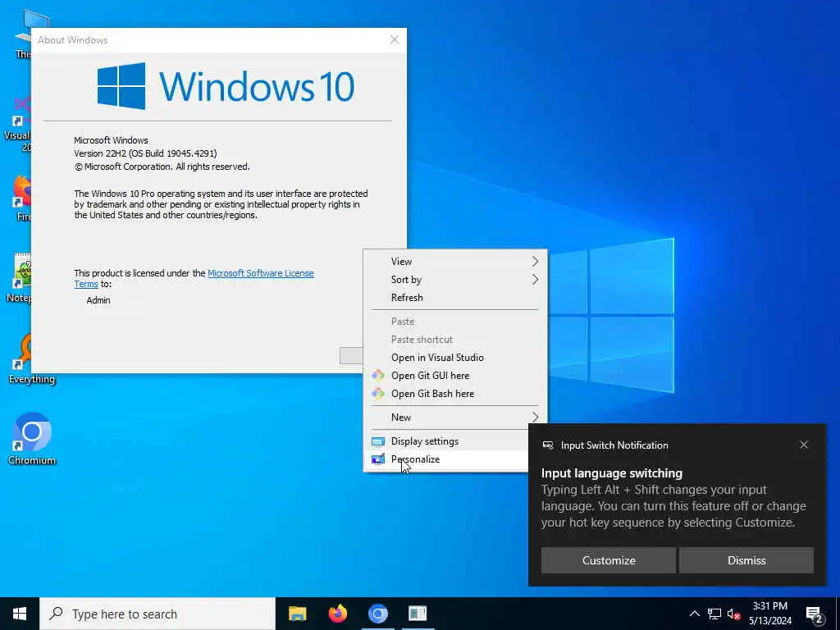The image size is (840, 630).
Task: Open the volume tray icon
Action: [734, 614]
